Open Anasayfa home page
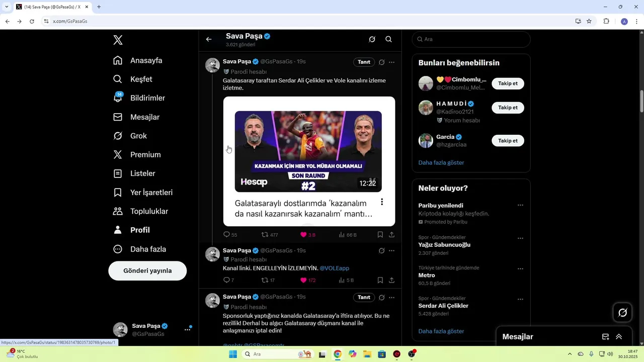644x362 pixels. coord(138,60)
